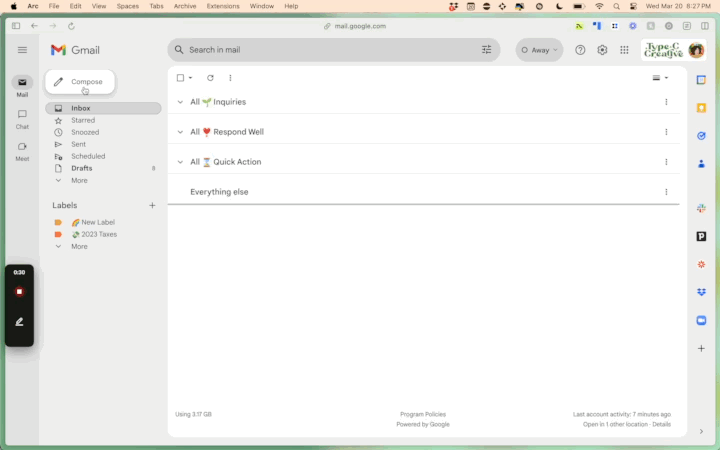Open Google Calendar side panel icon
720x450 pixels.
tap(701, 80)
